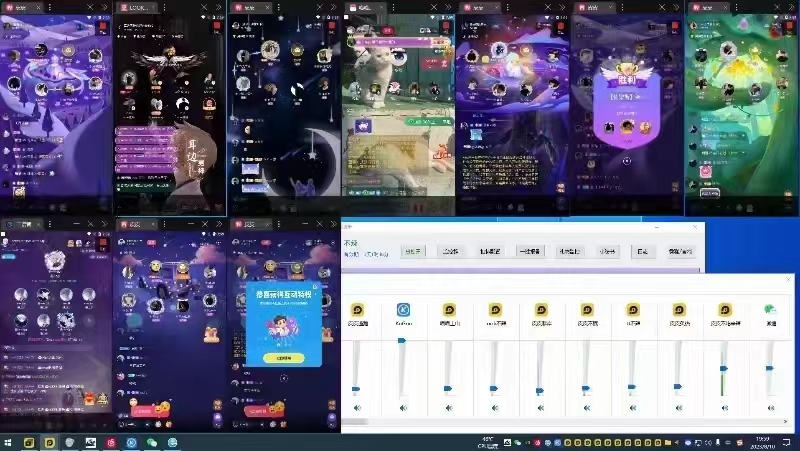Open the red NetEase Music taskbar icon
The height and width of the screenshot is (451, 800).
tap(111, 442)
